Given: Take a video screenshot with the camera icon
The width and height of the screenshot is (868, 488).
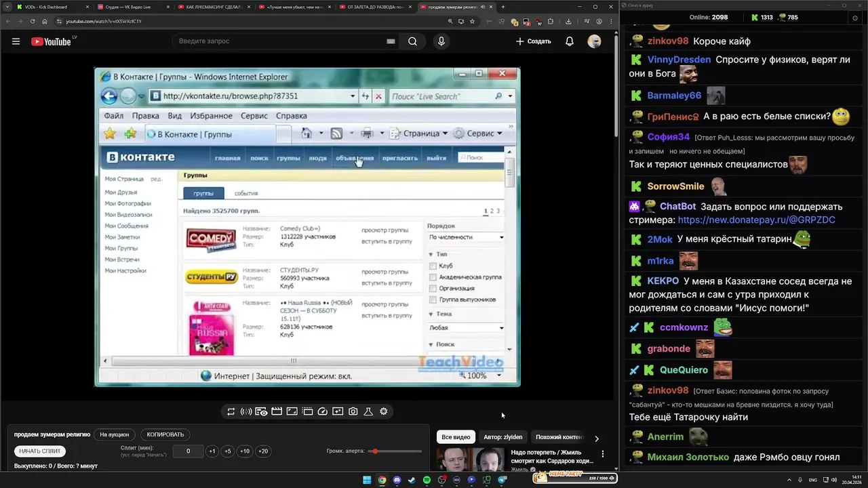Looking at the screenshot, I should (353, 411).
